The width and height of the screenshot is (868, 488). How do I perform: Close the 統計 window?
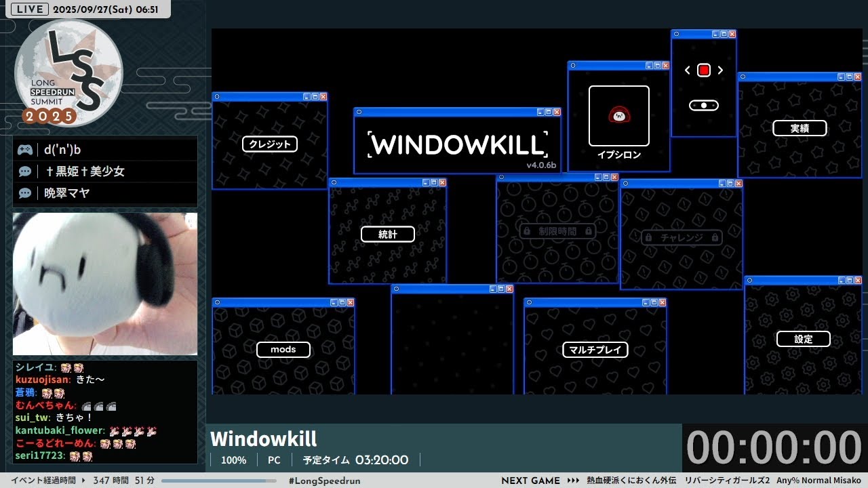pos(442,182)
